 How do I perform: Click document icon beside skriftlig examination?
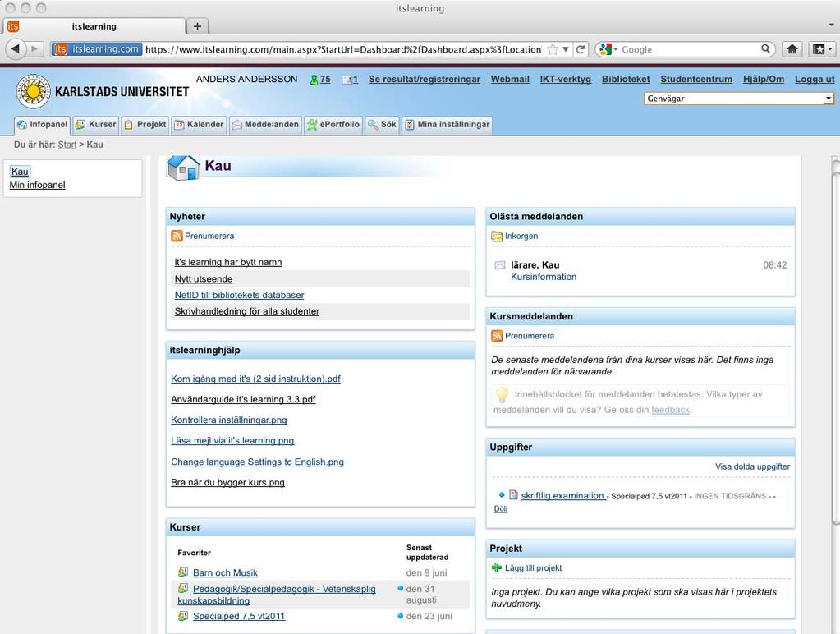pos(513,494)
